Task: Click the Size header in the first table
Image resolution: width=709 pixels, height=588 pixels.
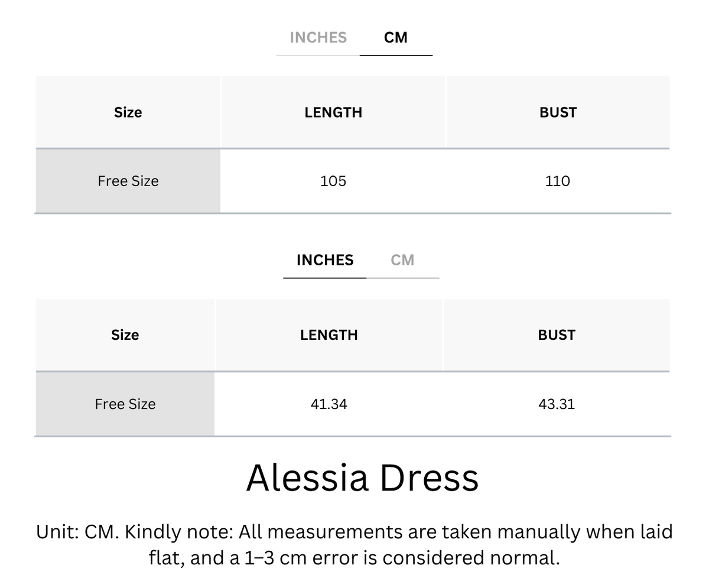Action: coord(128,112)
